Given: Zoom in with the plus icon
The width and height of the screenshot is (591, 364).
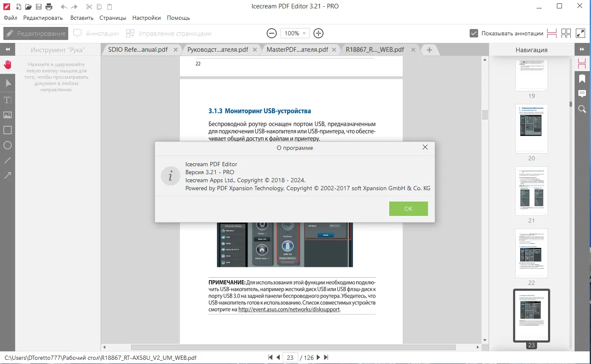Looking at the screenshot, I should (x=318, y=33).
